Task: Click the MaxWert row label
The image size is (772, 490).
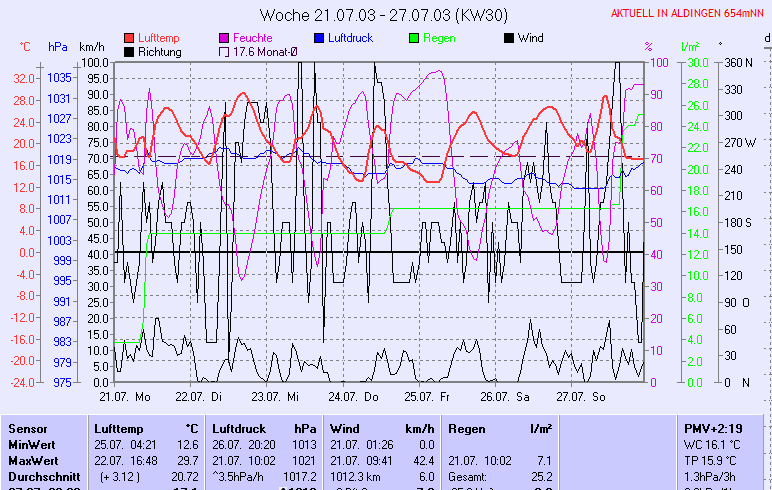Action: click(x=30, y=460)
